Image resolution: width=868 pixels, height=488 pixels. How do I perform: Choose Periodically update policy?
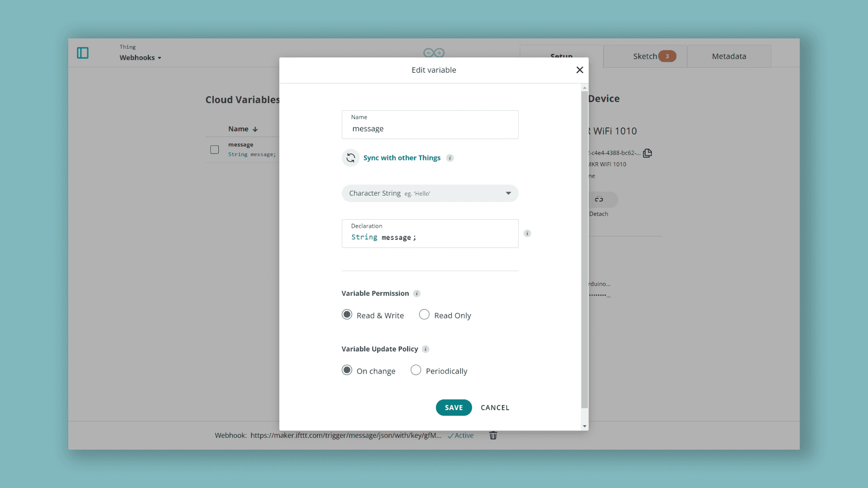coord(416,370)
